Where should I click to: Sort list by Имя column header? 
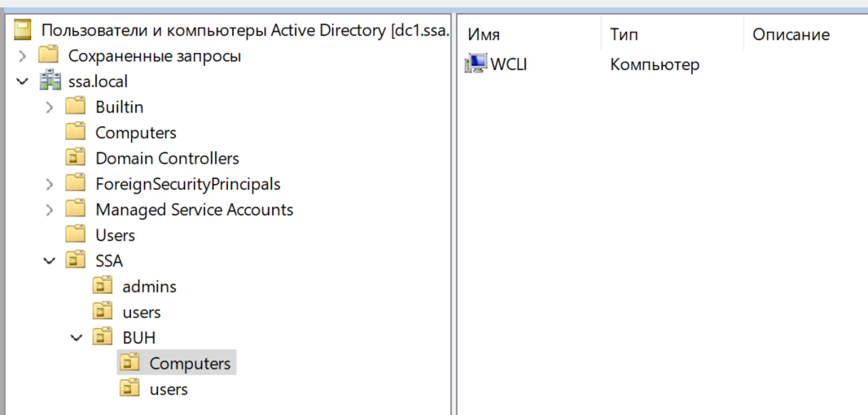[484, 35]
